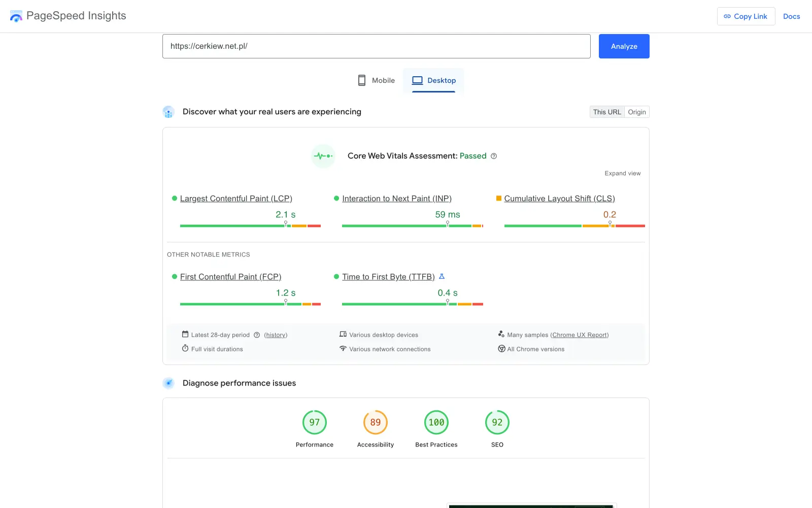
Task: Click the 28-day period help icon
Action: [257, 335]
